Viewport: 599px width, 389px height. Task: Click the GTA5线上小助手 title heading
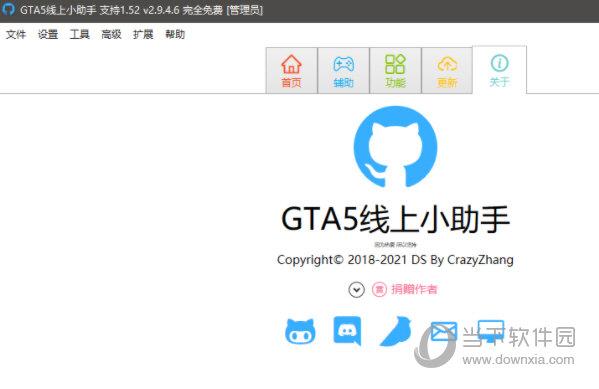395,219
